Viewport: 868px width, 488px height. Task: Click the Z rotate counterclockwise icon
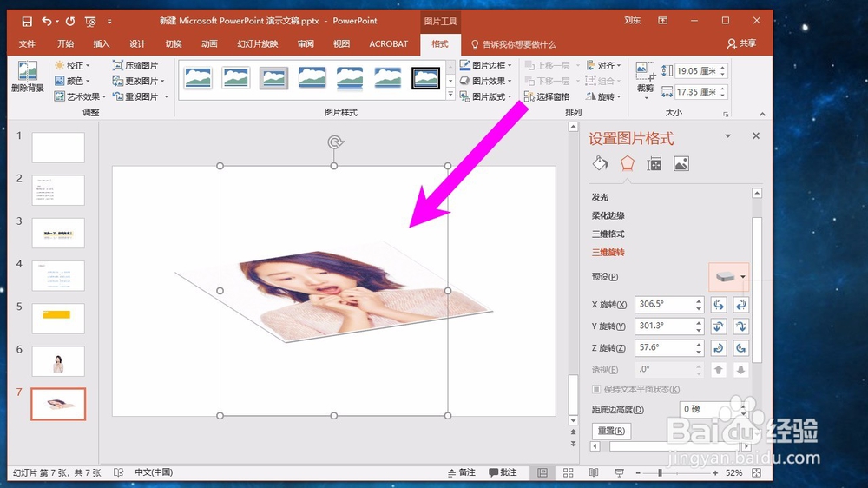pos(740,348)
